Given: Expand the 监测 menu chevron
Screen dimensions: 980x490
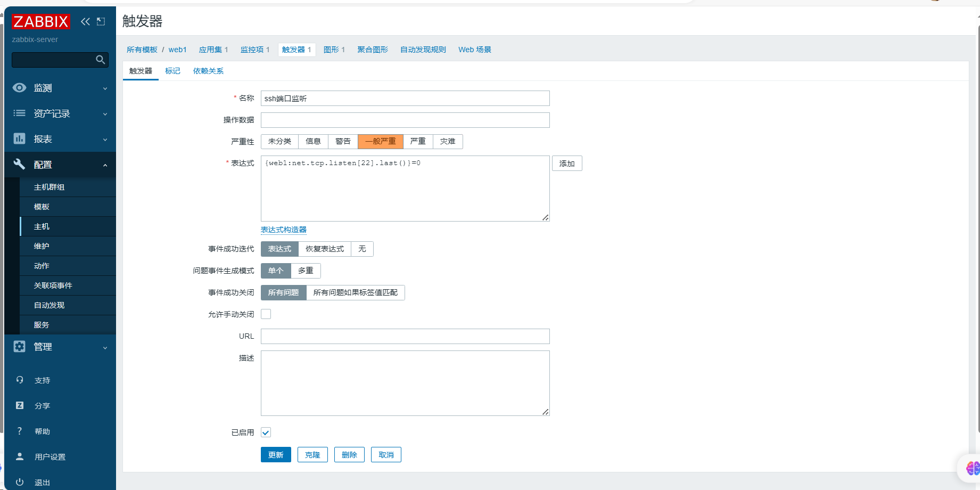Looking at the screenshot, I should pos(105,88).
